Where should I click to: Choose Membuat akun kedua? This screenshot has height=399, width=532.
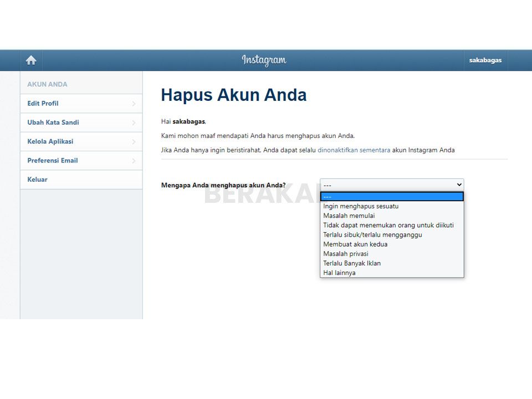(392, 244)
